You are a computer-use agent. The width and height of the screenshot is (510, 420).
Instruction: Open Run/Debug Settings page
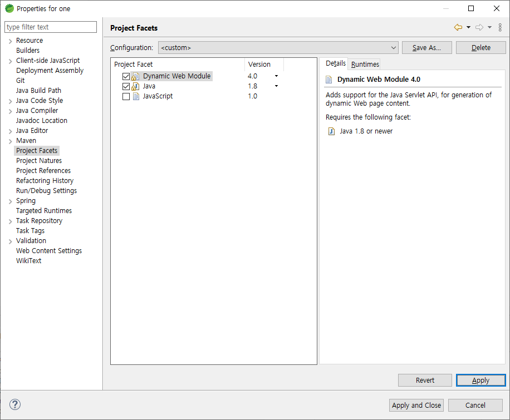coord(47,191)
